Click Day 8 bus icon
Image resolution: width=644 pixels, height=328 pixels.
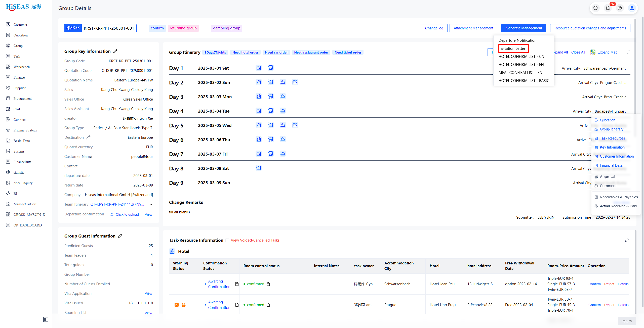[x=259, y=168]
